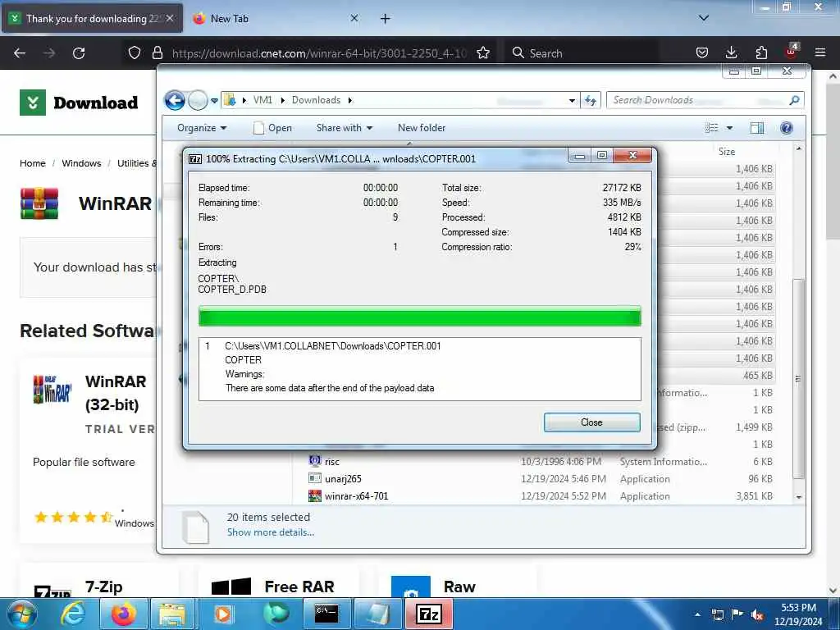The image size is (840, 630).
Task: Open Save to Pocket icon
Action: pyautogui.click(x=702, y=53)
